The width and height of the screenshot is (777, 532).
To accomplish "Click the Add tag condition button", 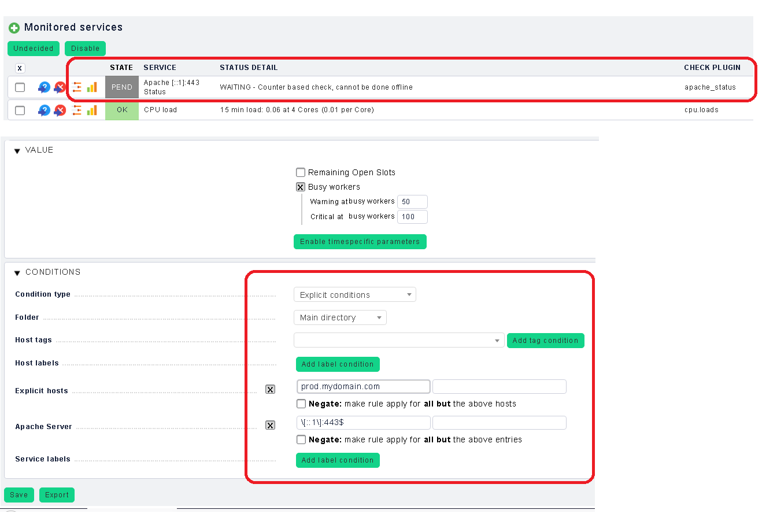I will [545, 341].
